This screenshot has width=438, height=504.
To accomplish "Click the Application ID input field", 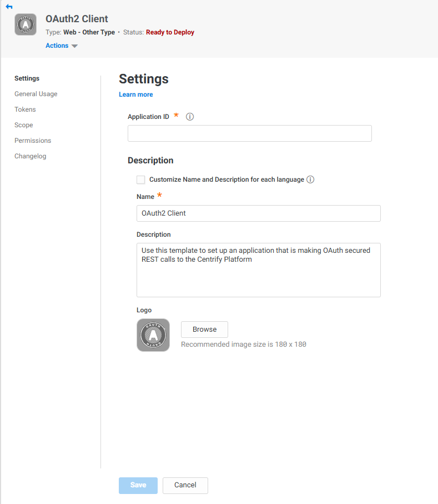I will 249,133.
